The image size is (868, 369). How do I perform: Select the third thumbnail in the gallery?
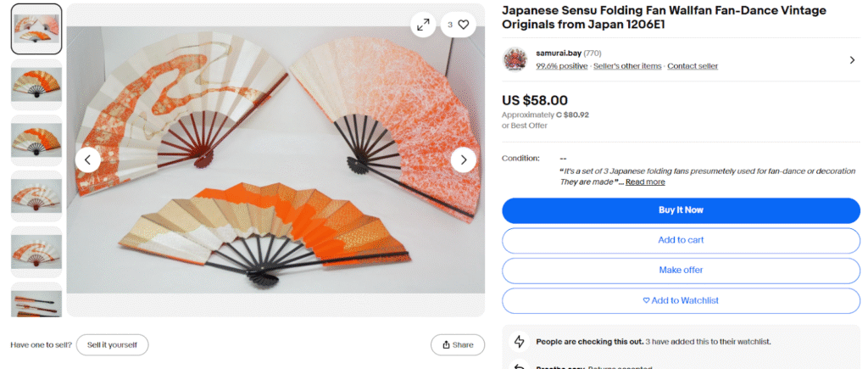coord(36,140)
